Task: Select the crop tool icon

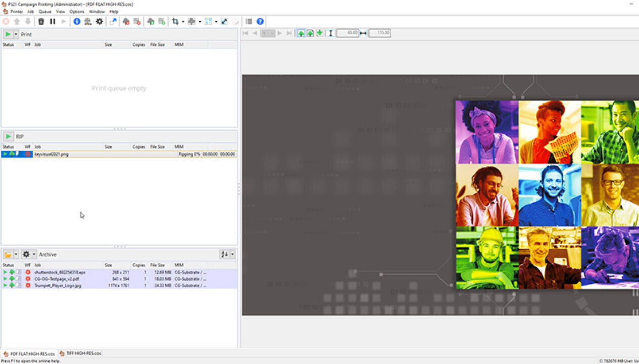Action: [175, 22]
